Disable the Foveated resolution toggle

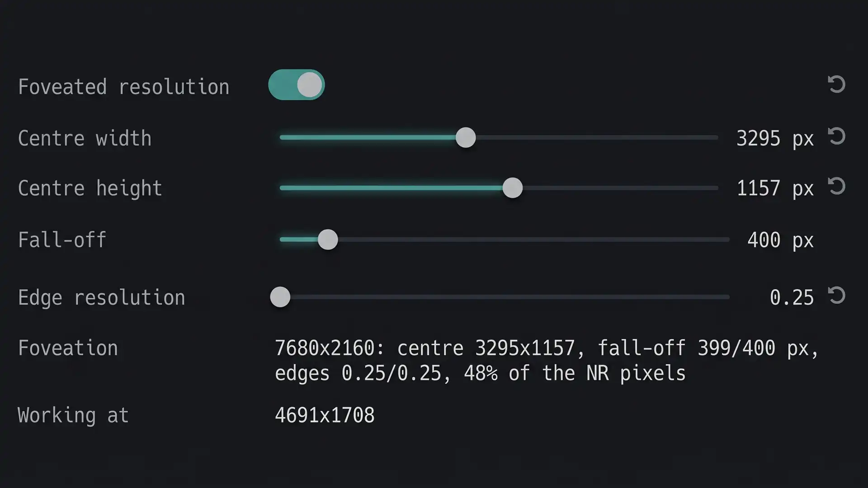coord(297,85)
